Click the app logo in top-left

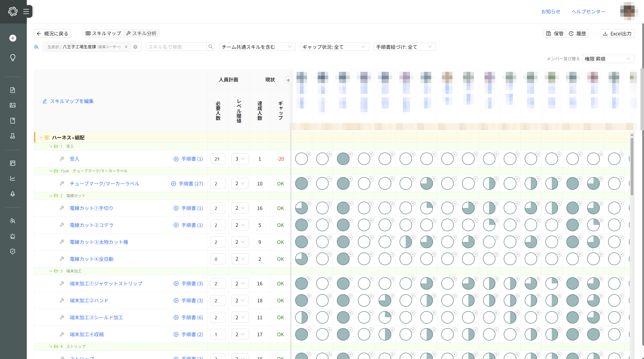click(13, 11)
